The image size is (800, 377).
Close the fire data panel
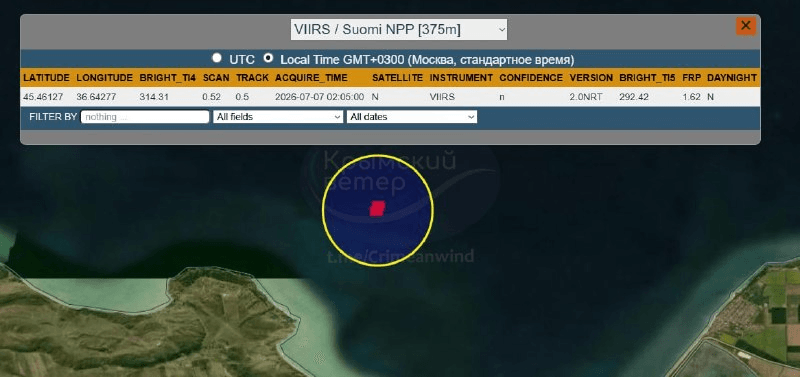(x=745, y=26)
